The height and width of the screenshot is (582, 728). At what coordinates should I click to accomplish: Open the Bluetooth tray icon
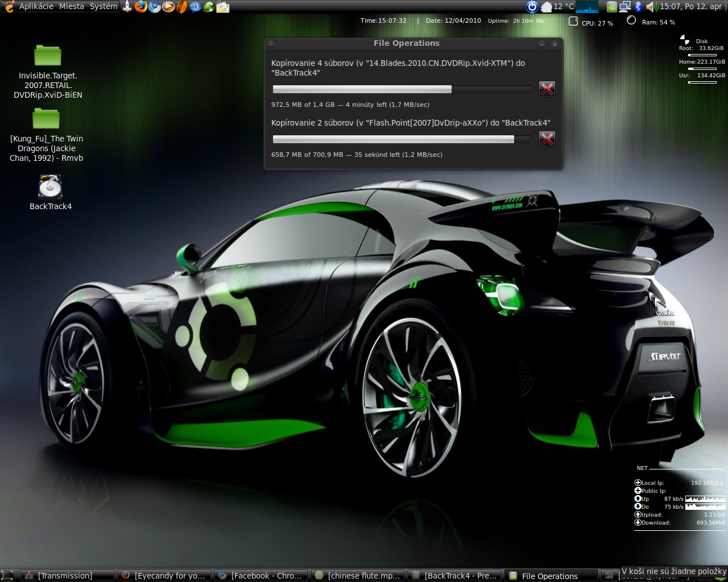(x=638, y=7)
